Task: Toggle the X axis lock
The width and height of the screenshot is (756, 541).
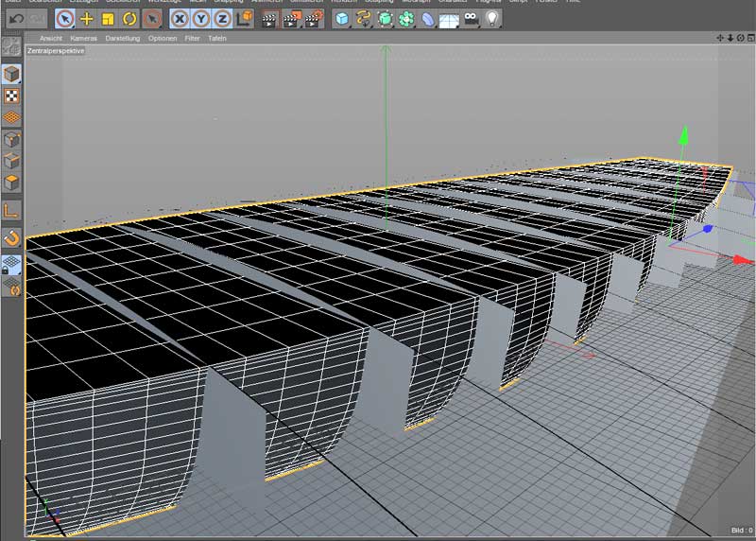Action: (180, 18)
